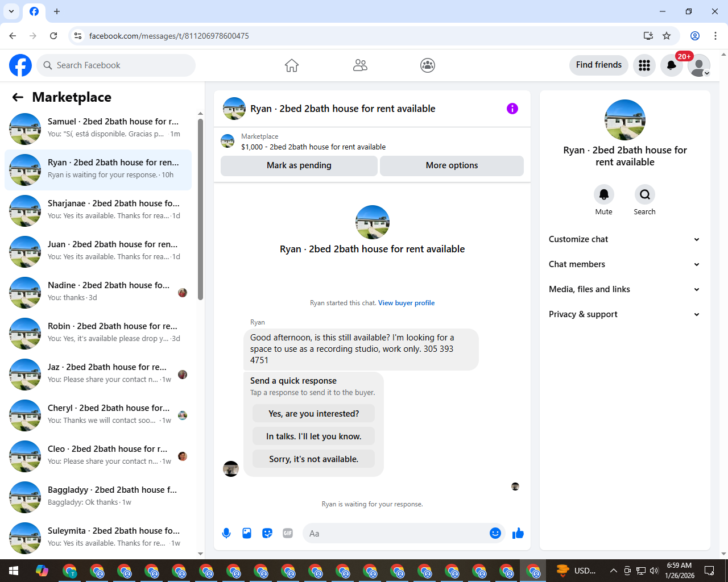View site information icon in address bar
This screenshot has height=582, width=728.
point(78,36)
